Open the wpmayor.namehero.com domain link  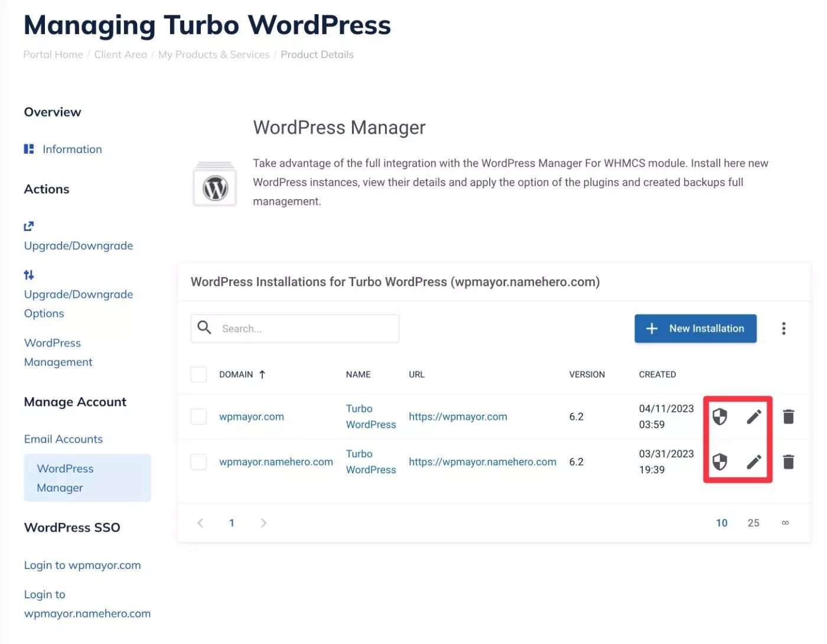click(x=276, y=461)
